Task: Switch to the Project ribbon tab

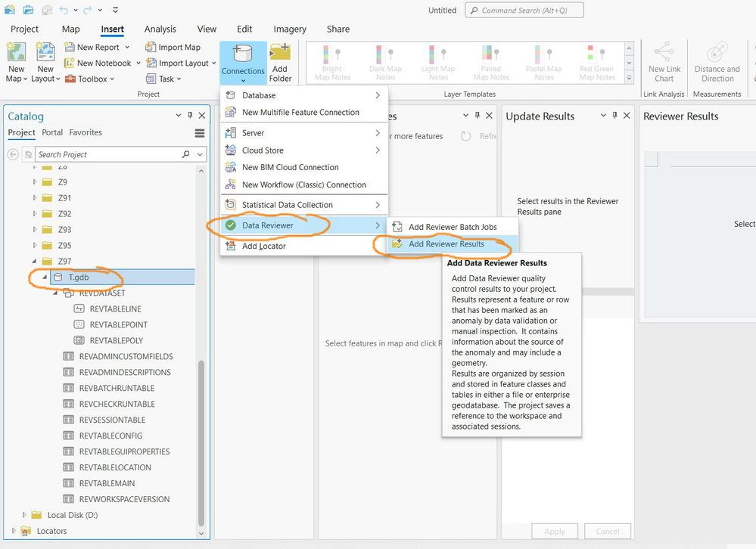Action: [x=24, y=29]
